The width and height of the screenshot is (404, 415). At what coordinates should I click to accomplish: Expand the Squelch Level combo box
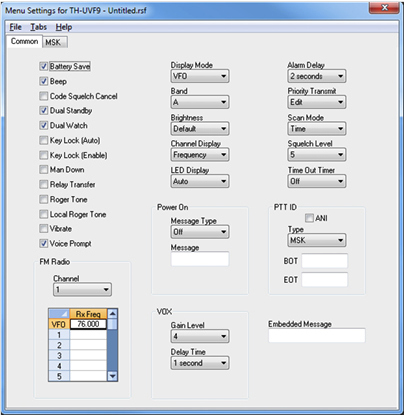coord(317,155)
